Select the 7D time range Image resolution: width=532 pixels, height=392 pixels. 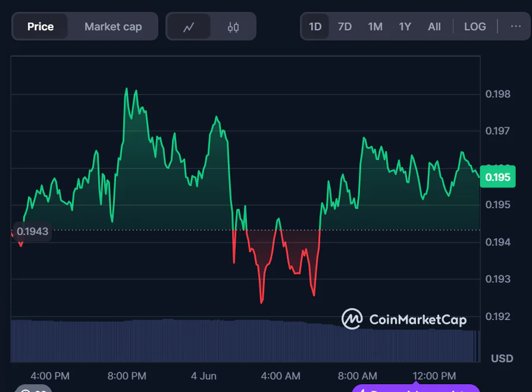(x=345, y=27)
